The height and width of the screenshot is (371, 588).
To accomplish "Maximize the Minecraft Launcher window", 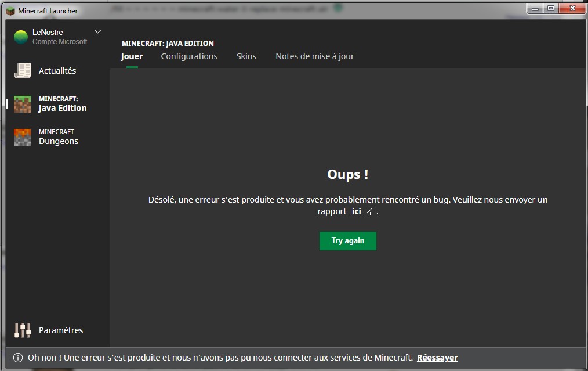I will (550, 8).
